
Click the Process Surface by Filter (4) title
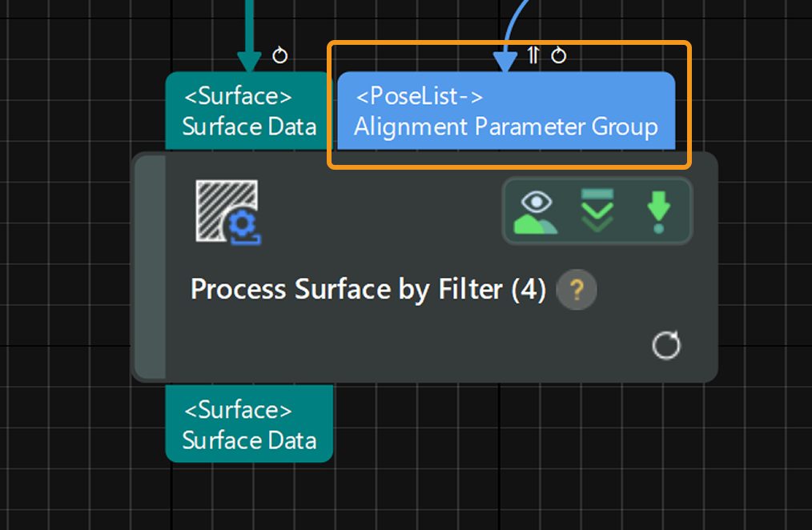tap(368, 289)
